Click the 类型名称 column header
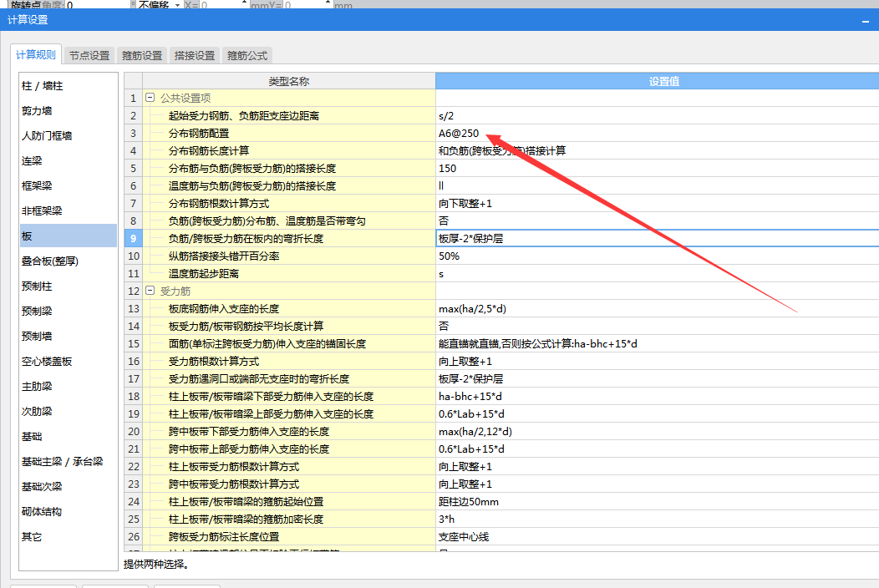The image size is (879, 588). pyautogui.click(x=289, y=81)
